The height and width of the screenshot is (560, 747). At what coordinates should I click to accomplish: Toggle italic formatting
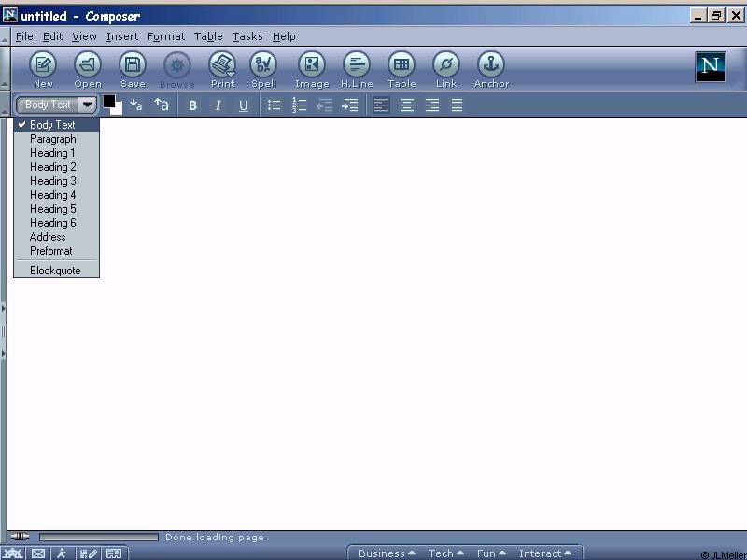point(218,105)
